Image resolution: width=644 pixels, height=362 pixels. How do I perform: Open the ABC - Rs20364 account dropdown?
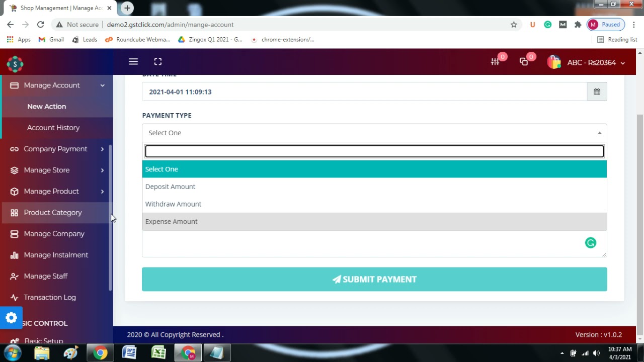click(596, 63)
